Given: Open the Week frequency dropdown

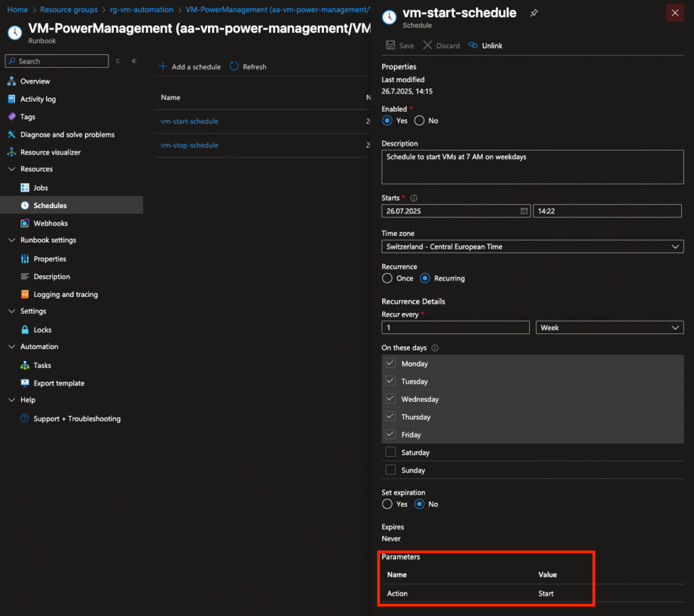Looking at the screenshot, I should point(609,327).
